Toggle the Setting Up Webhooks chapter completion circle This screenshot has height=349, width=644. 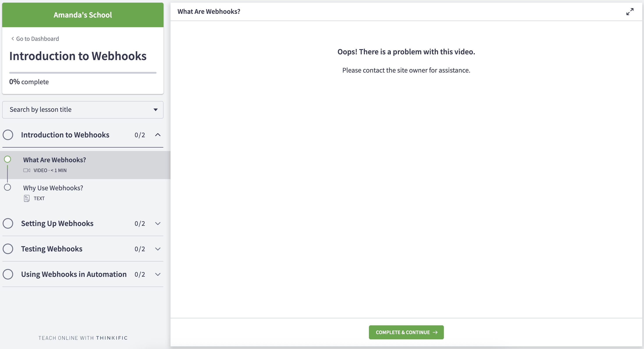tap(8, 223)
